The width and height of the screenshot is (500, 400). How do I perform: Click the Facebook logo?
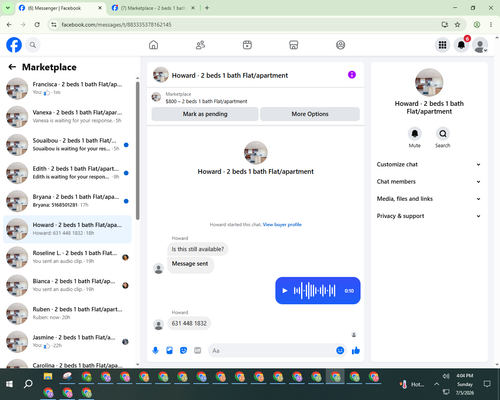pos(14,45)
